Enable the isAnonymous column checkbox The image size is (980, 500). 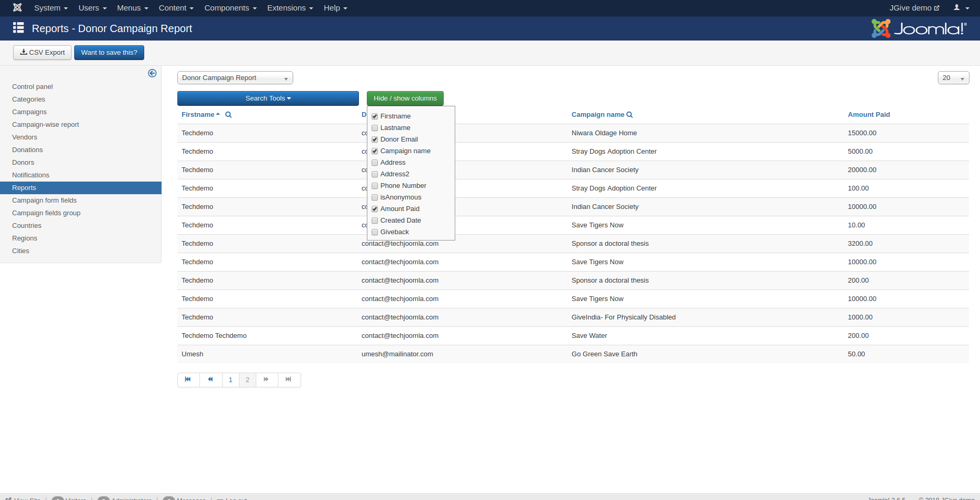pyautogui.click(x=375, y=197)
